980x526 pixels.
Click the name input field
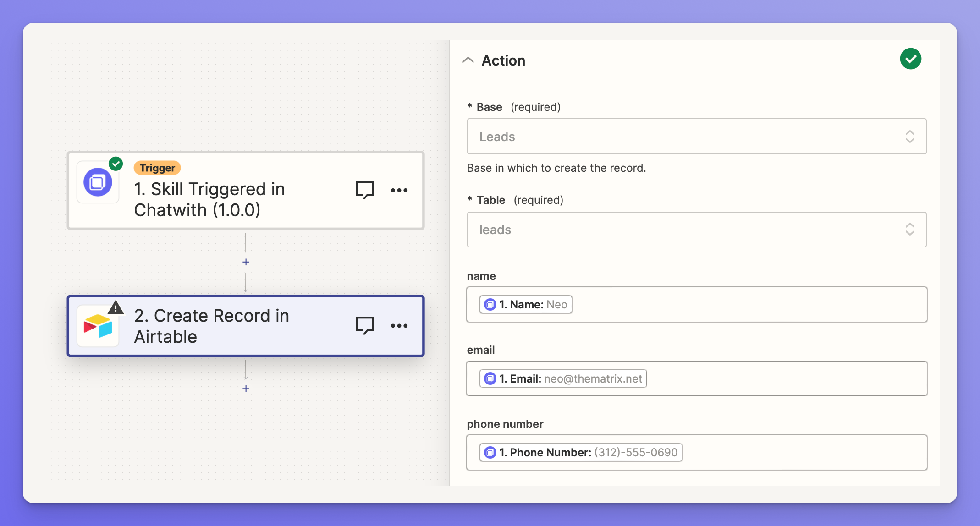[x=747, y=305]
